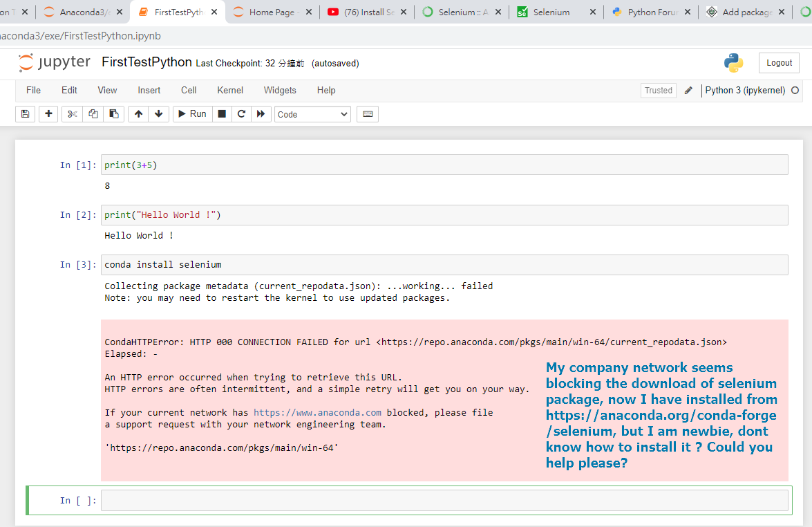Click the save and checkpoint icon
812x527 pixels.
[26, 114]
